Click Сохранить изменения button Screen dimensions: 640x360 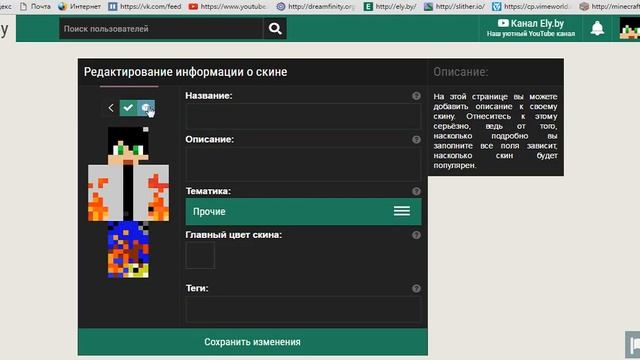point(253,342)
